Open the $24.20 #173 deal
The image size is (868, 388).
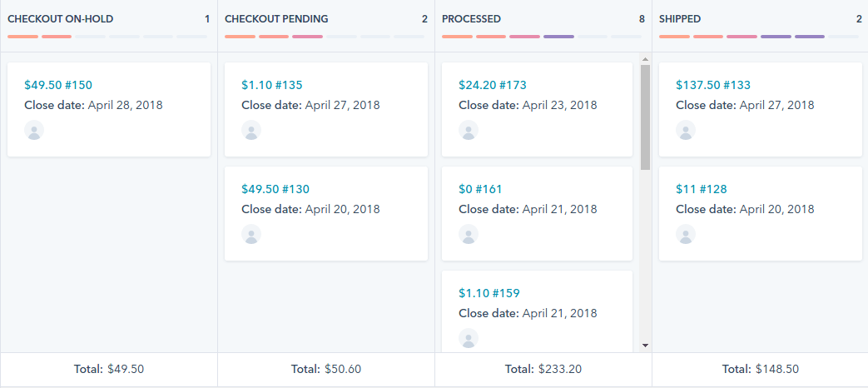coord(493,85)
